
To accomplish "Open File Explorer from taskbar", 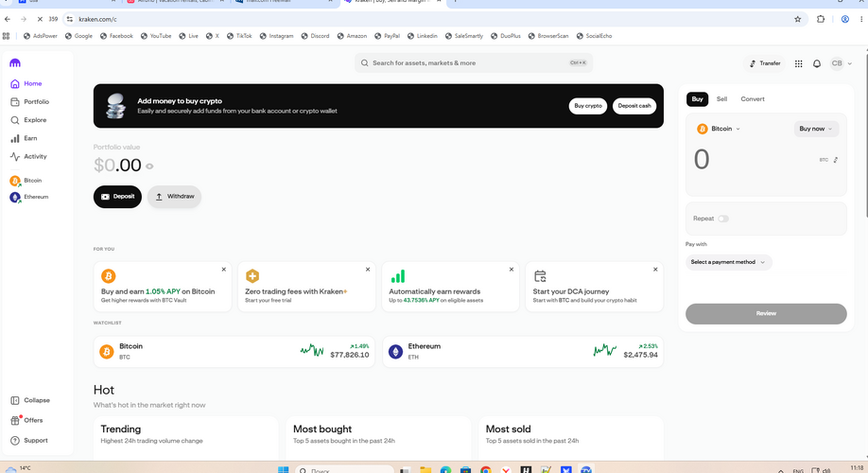I will tap(425, 469).
